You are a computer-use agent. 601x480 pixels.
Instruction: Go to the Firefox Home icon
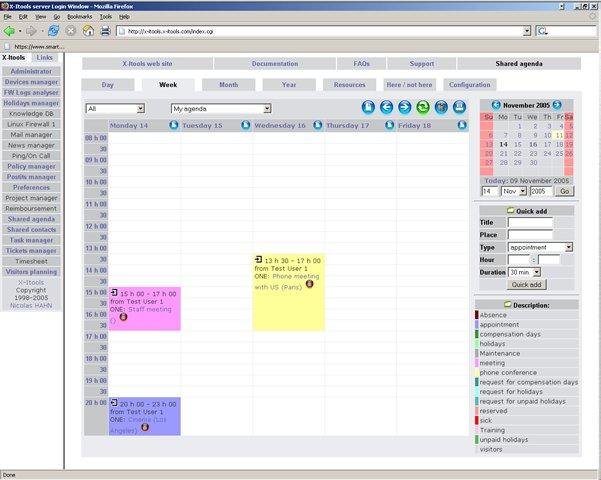(88, 31)
